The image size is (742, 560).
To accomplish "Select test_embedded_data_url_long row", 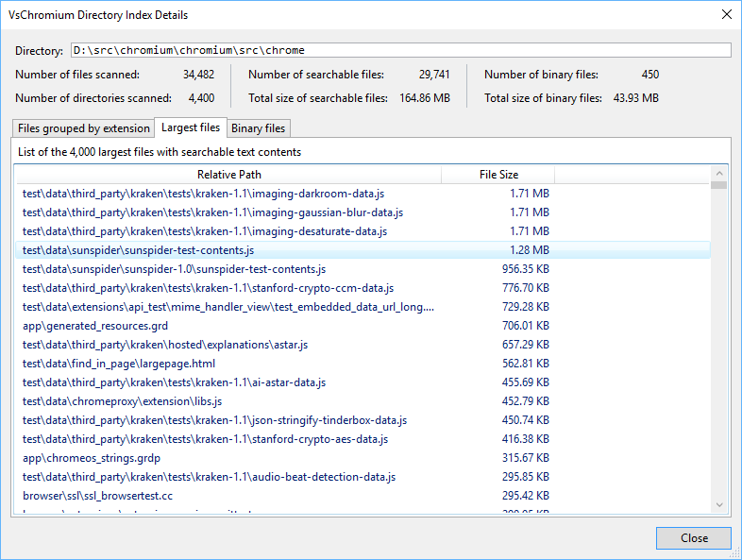I will coord(363,307).
